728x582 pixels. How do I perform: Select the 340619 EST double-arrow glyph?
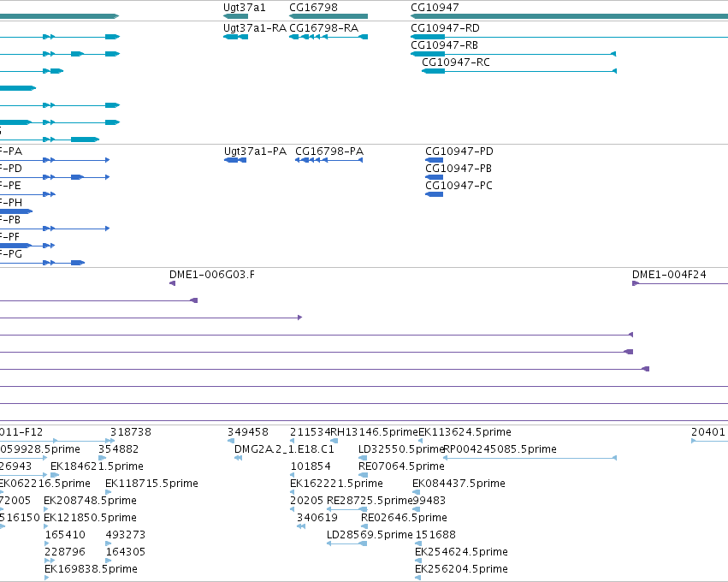[x=301, y=526]
